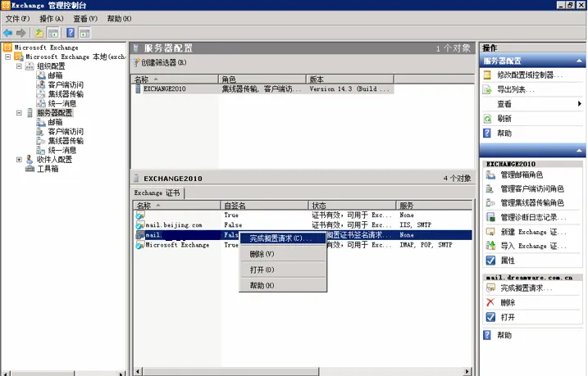The image size is (588, 376).
Task: Open 操作(A) menu
Action: click(x=52, y=19)
